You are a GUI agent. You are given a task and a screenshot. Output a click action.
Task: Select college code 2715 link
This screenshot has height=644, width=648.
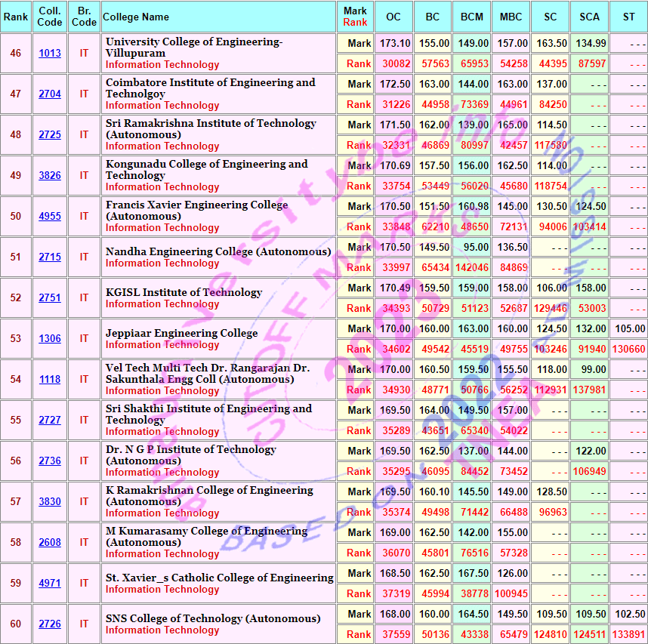50,257
